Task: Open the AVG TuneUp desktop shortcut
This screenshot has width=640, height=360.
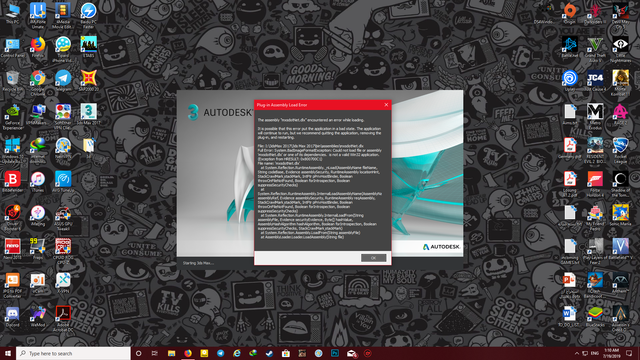Action: 63,182
